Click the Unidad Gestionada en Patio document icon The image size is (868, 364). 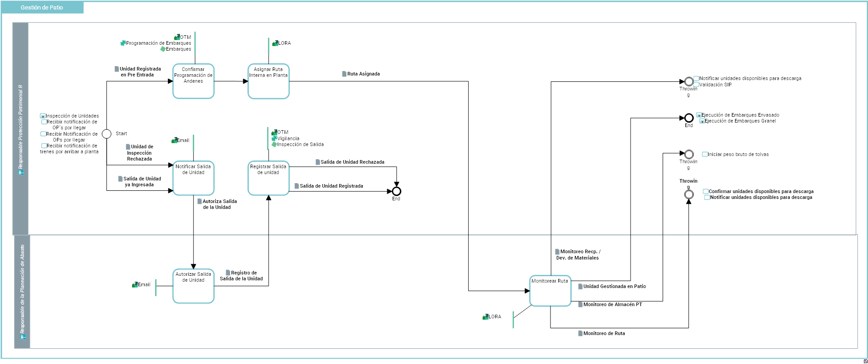tap(580, 286)
